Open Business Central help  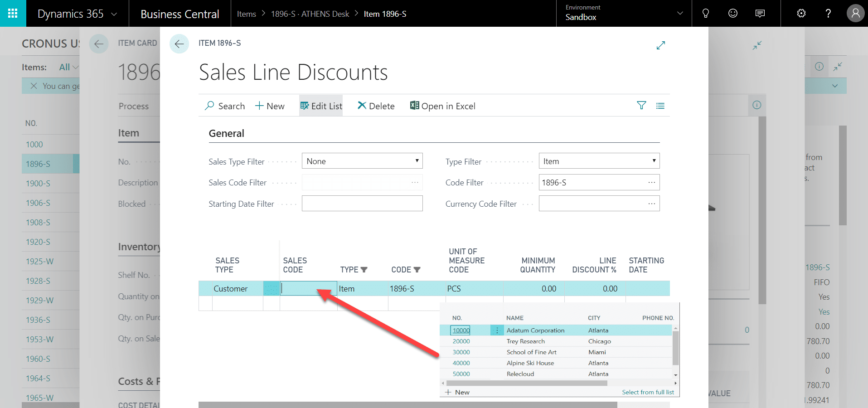click(x=828, y=13)
